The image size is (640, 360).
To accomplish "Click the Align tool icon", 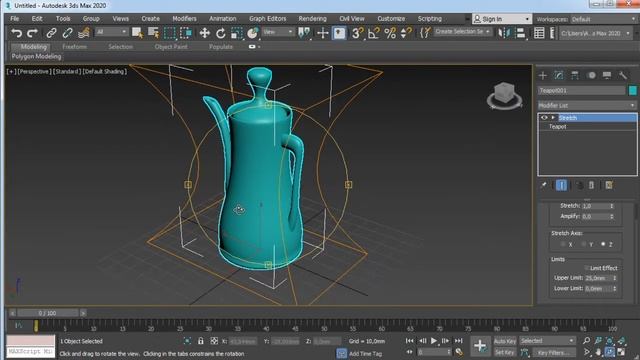I will pos(520,33).
